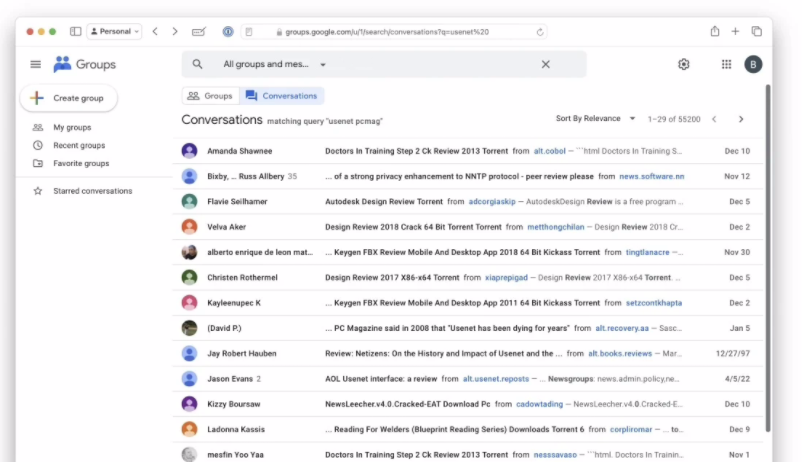Image resolution: width=802 pixels, height=472 pixels.
Task: Open 'Design Review 2017 X86-x64 Torrent' conversation
Action: pos(392,277)
